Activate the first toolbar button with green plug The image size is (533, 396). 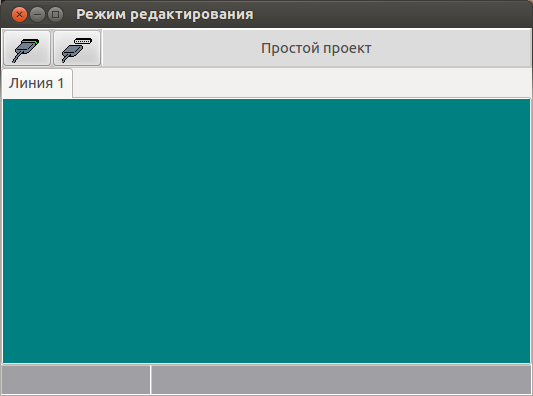(27, 48)
